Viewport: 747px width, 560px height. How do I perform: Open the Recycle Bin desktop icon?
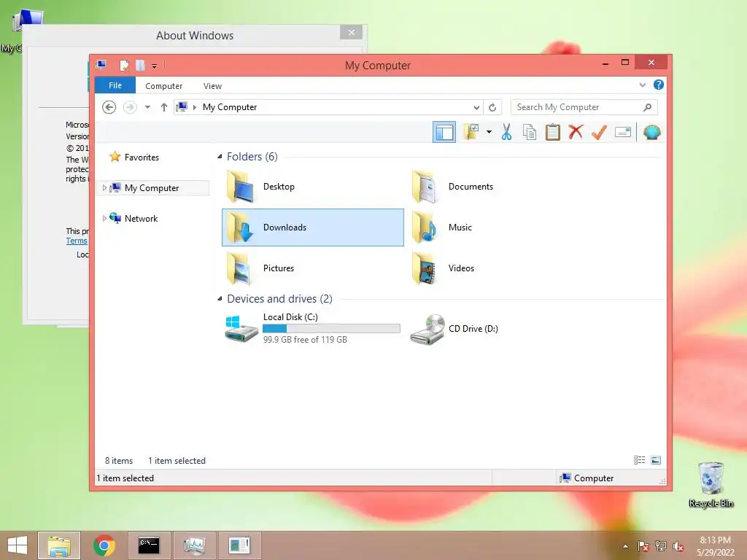(711, 484)
